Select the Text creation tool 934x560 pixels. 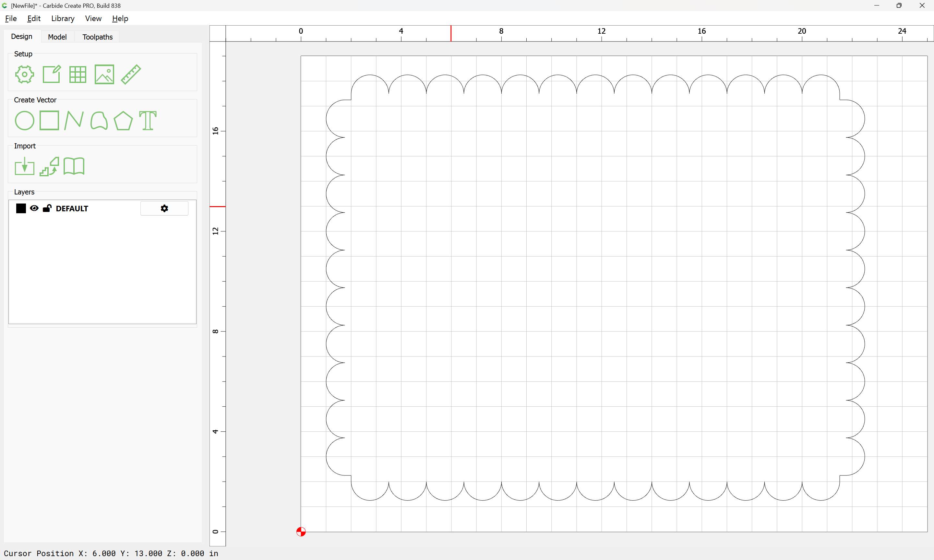coord(148,121)
